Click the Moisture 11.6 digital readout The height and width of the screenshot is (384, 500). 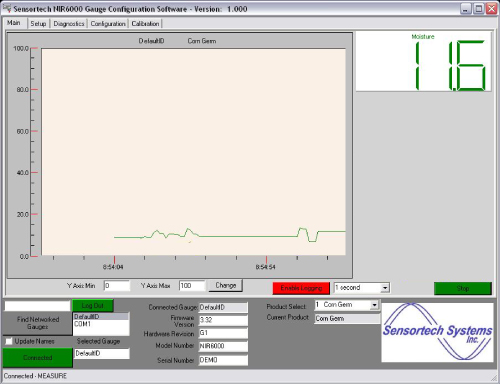(x=423, y=62)
